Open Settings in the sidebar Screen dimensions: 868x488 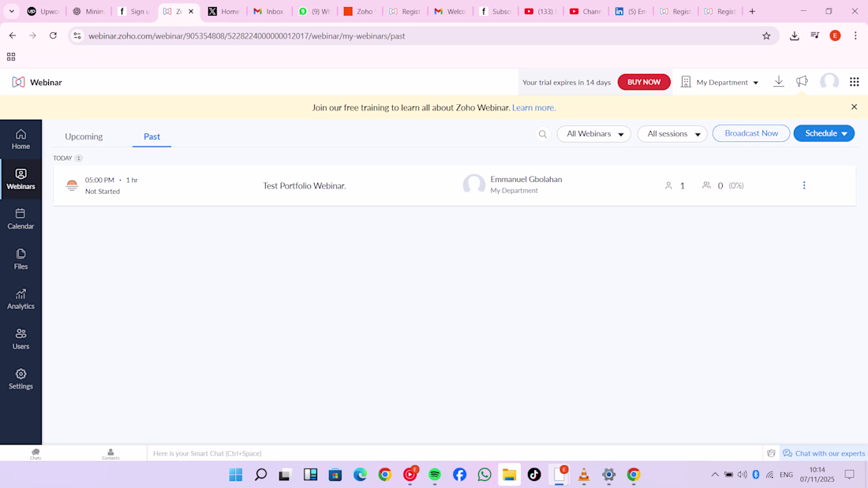click(x=21, y=379)
